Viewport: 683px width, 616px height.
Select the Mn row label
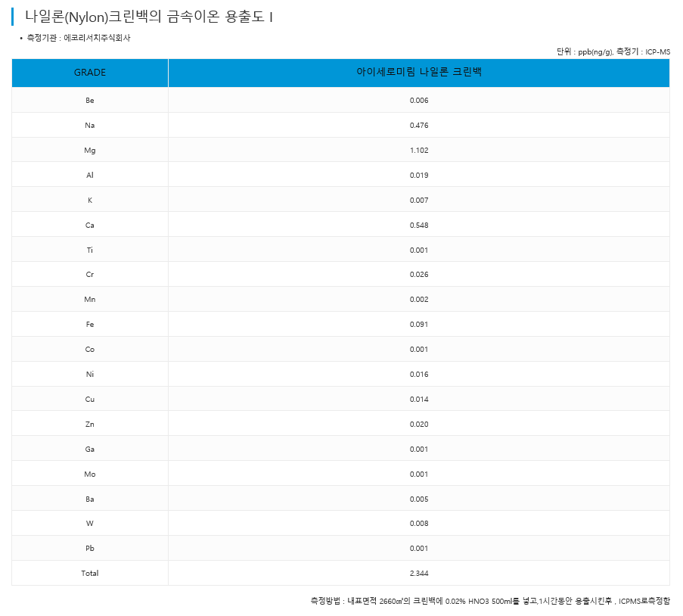click(x=90, y=299)
